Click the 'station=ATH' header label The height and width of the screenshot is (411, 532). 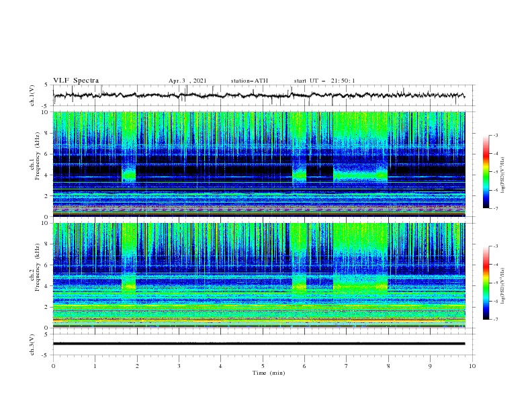pos(249,81)
